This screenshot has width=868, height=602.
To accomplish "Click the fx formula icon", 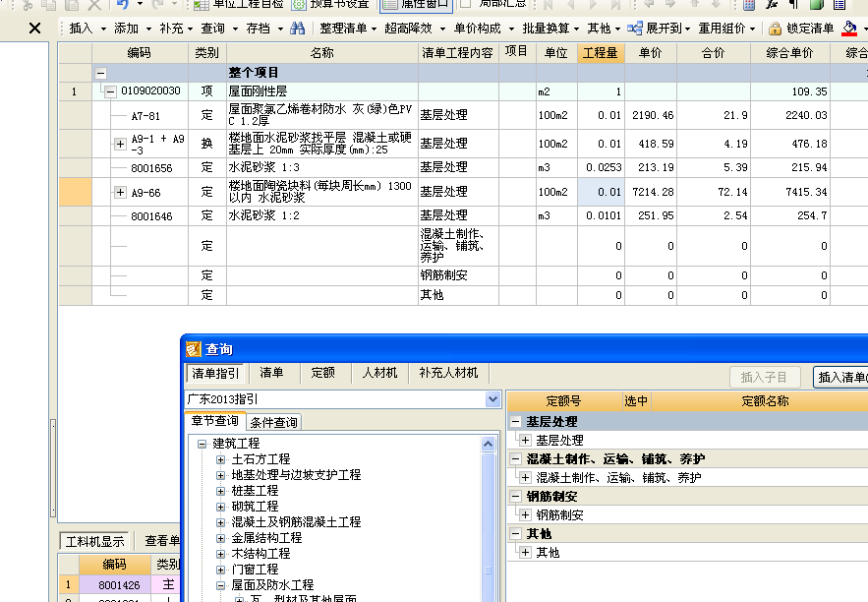I will [x=772, y=5].
